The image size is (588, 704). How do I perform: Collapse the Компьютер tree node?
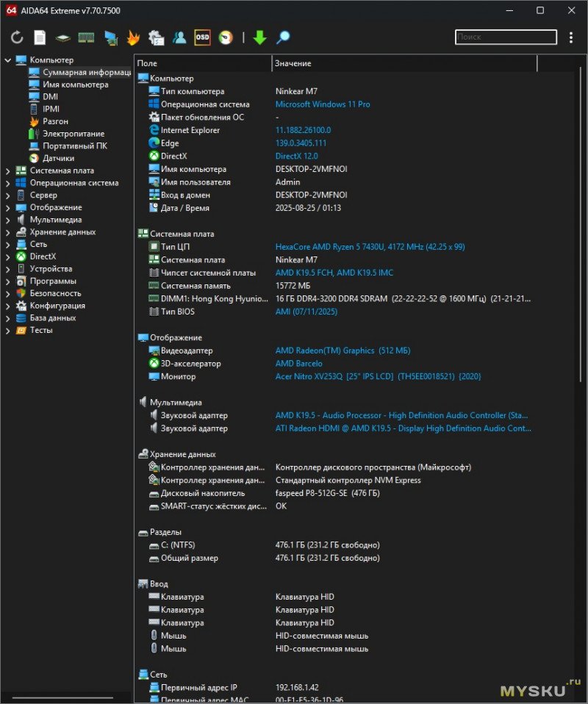(x=7, y=60)
